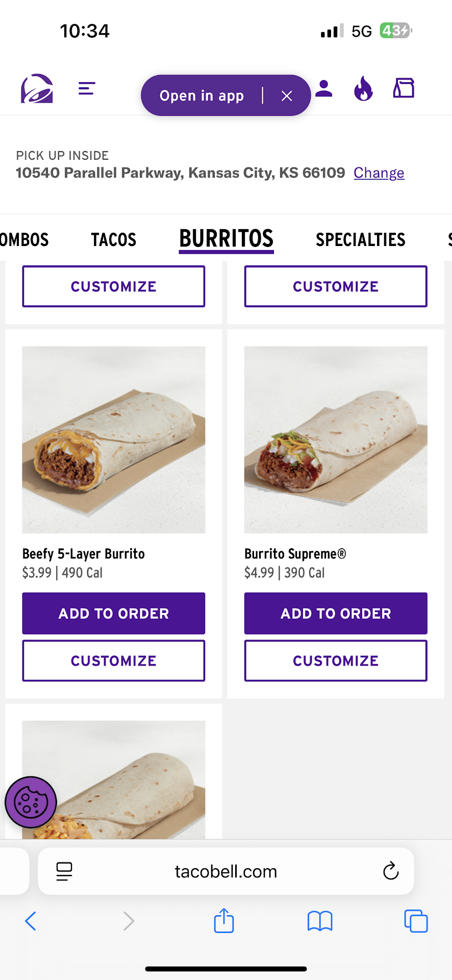Tap the tacobell.com address field

pos(225,871)
